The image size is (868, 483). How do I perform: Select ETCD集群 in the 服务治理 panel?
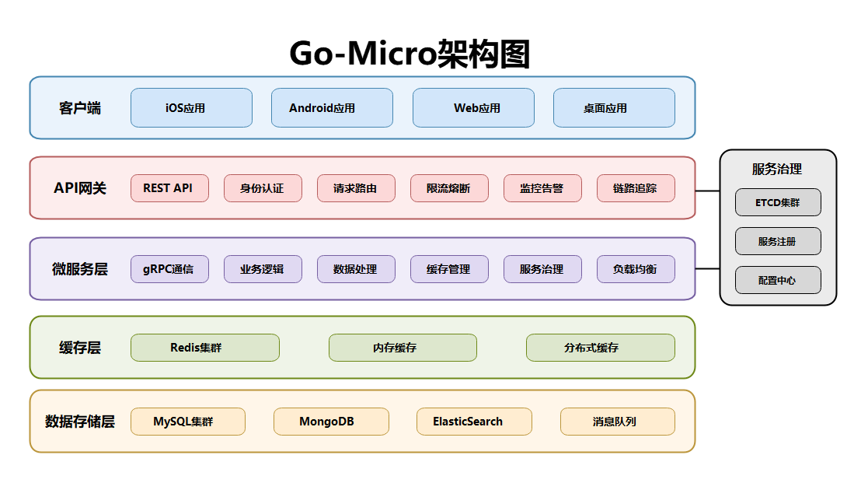(x=778, y=202)
